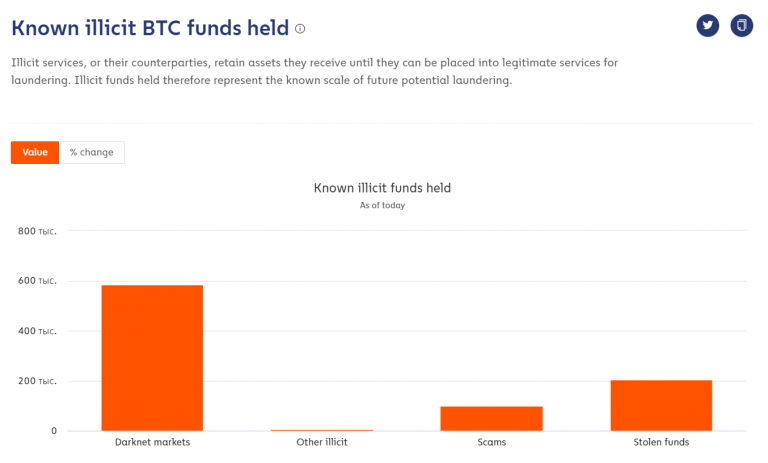Click the 200 y-axis tick label
This screenshot has width=768, height=463.
pyautogui.click(x=37, y=381)
